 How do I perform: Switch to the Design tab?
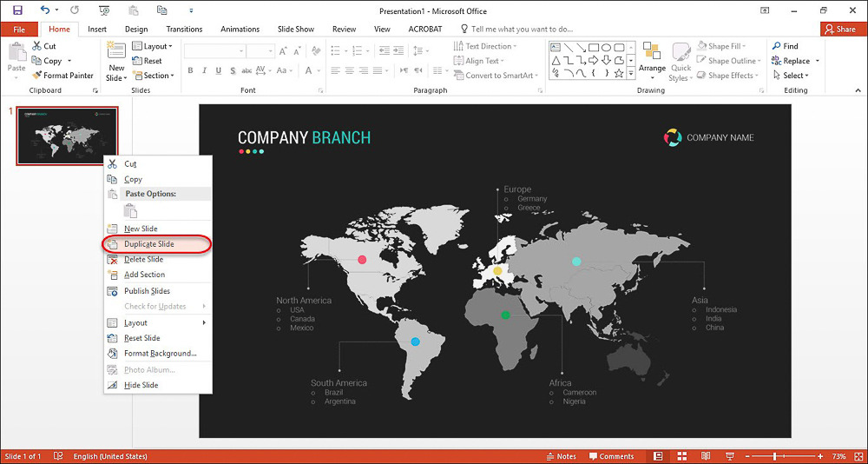[136, 30]
